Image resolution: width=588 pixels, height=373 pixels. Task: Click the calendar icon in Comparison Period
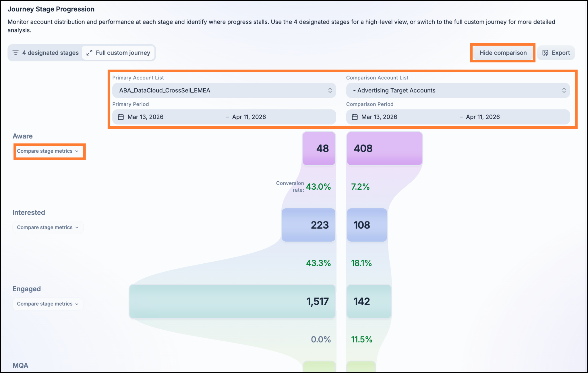coord(355,117)
